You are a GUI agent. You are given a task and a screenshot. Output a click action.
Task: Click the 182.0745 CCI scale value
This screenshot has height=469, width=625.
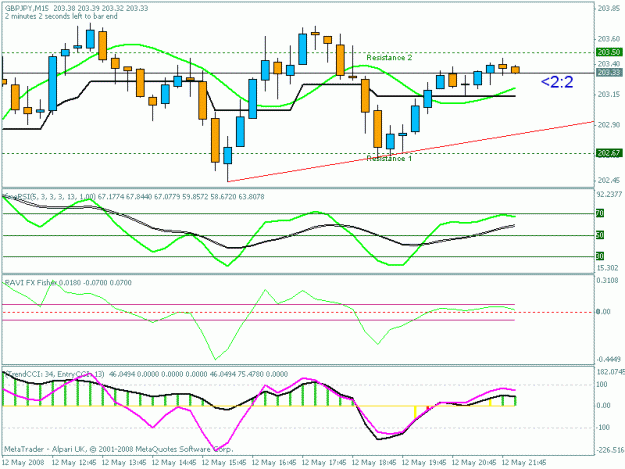[611, 372]
